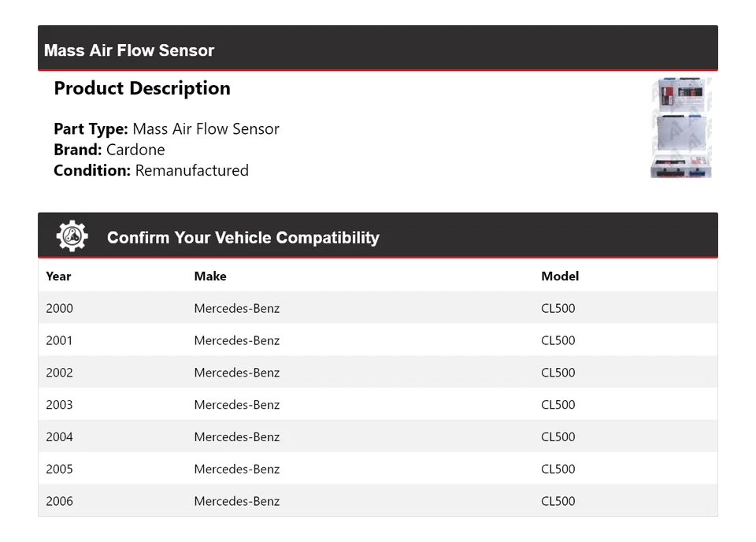Click Mercedes-Benz in the 2000 row
Image resolution: width=756 pixels, height=542 pixels.
point(237,308)
